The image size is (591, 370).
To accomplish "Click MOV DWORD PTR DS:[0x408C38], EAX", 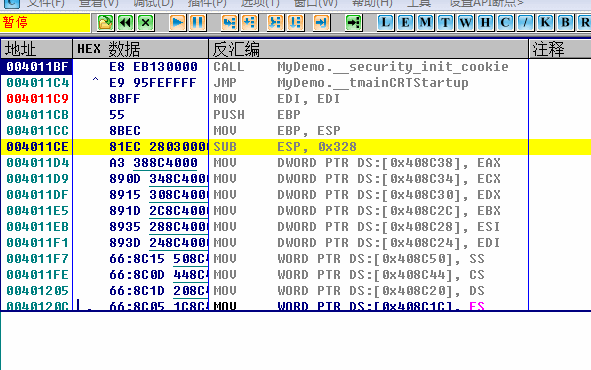I will point(357,163).
